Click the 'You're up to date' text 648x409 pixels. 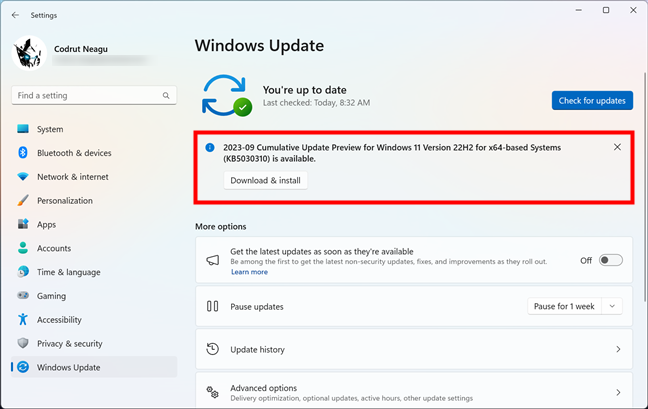click(x=305, y=90)
